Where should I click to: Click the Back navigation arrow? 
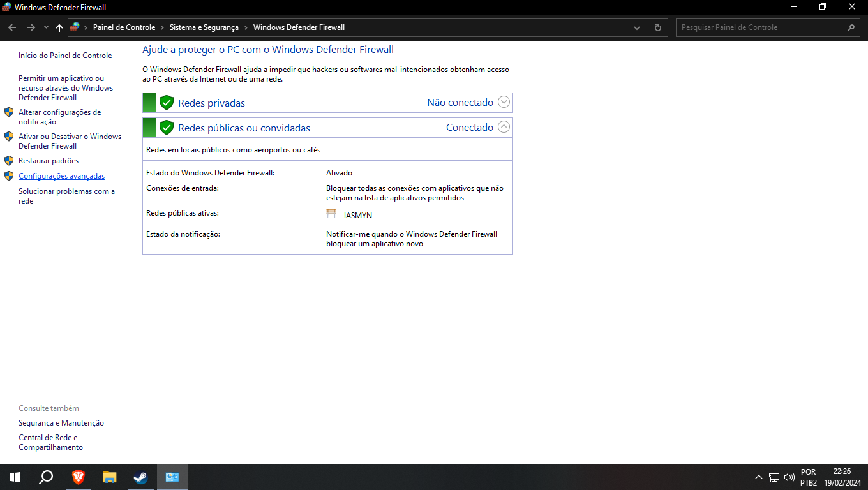coord(12,27)
